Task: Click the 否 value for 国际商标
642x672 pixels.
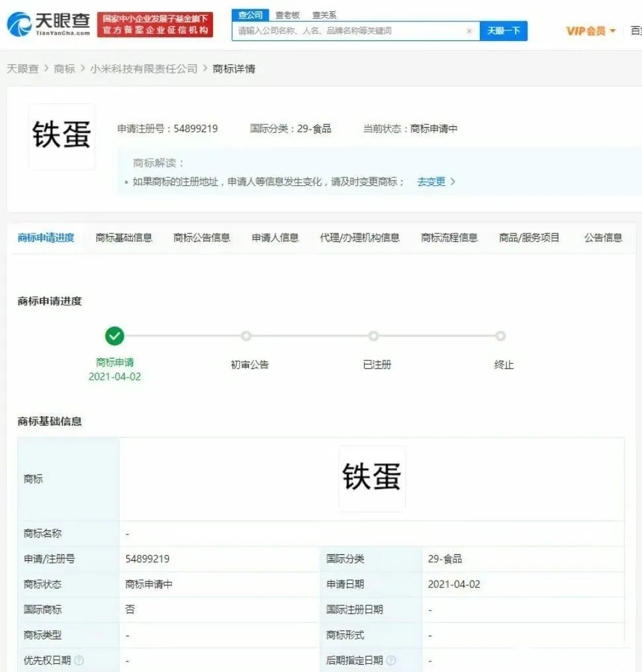Action: point(130,609)
